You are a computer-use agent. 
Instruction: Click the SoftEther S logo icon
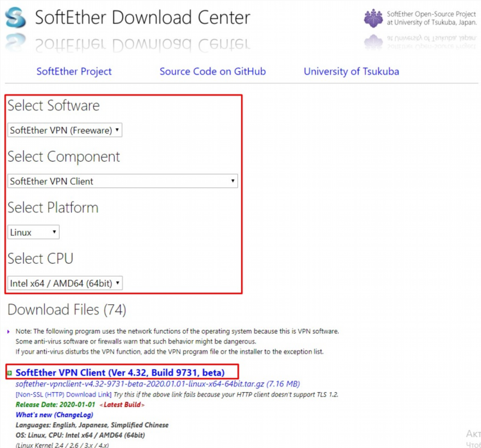tap(15, 17)
